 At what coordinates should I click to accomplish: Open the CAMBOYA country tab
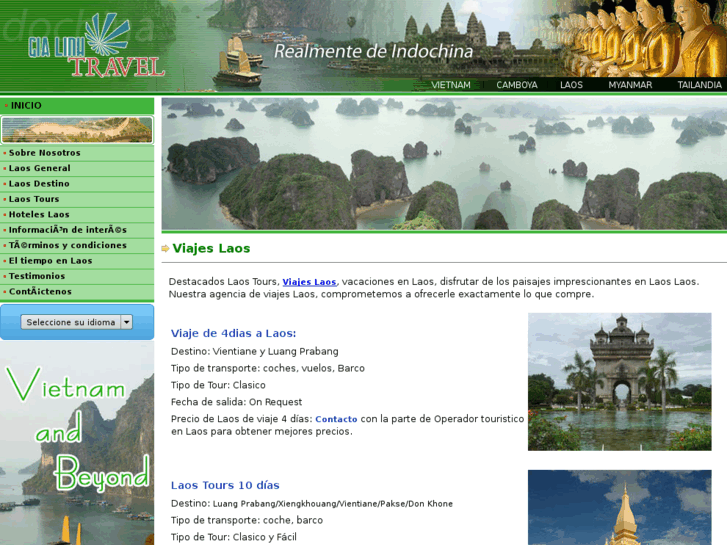517,85
